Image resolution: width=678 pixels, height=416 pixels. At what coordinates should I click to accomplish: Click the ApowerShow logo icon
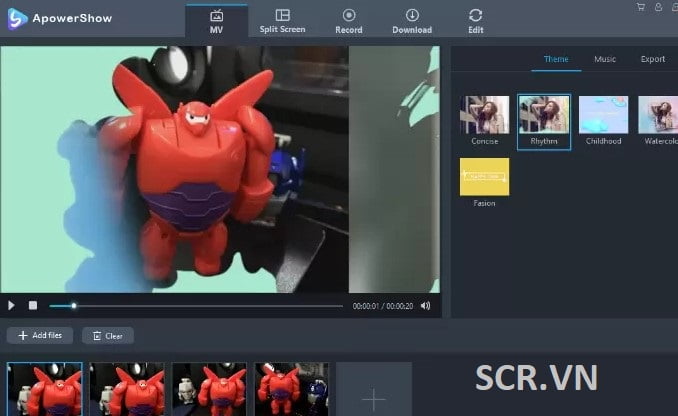pyautogui.click(x=17, y=19)
